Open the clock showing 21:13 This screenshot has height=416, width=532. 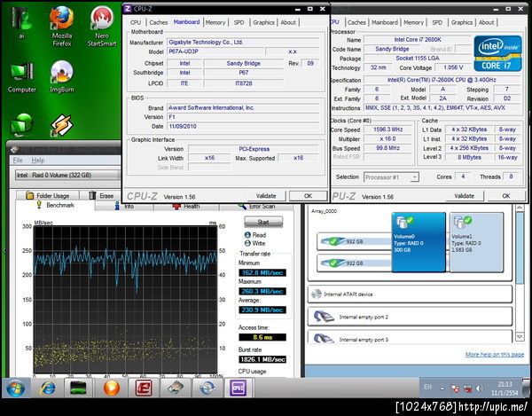(505, 389)
